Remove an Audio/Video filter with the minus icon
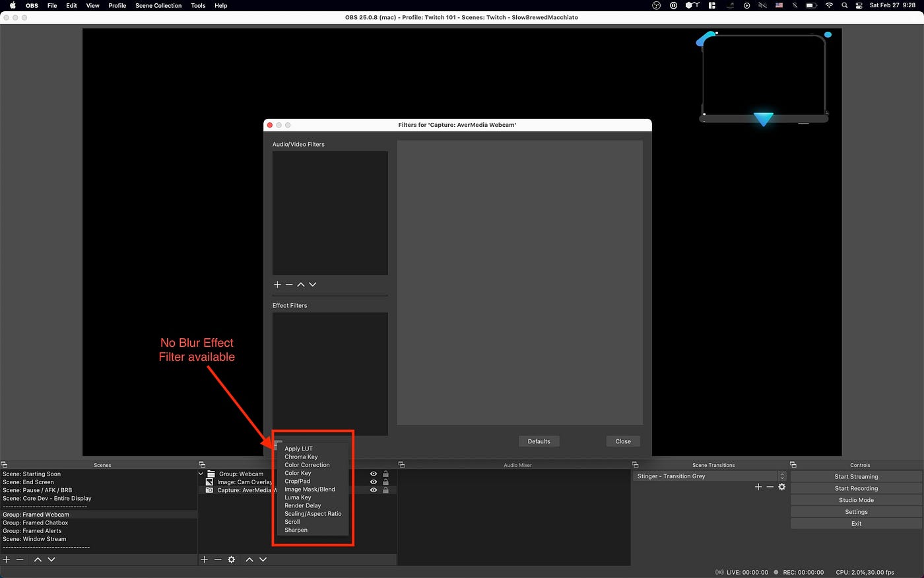The image size is (924, 578). coord(289,284)
